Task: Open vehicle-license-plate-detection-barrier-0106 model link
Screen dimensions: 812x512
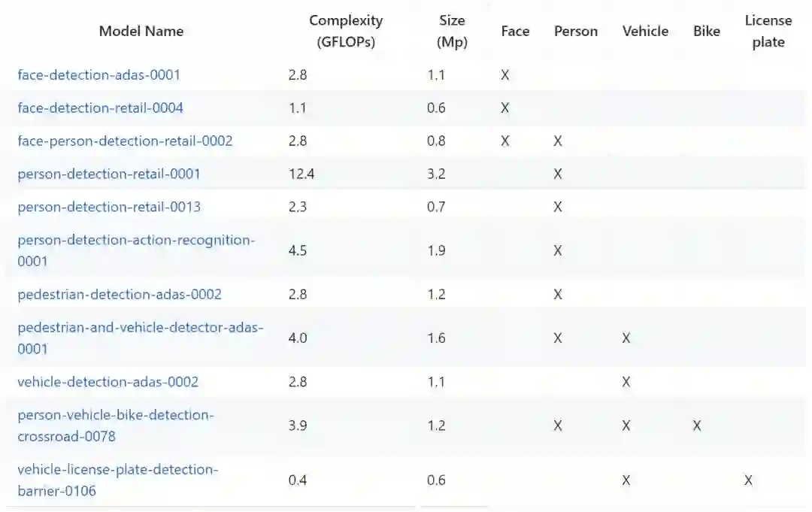Action: (x=117, y=471)
